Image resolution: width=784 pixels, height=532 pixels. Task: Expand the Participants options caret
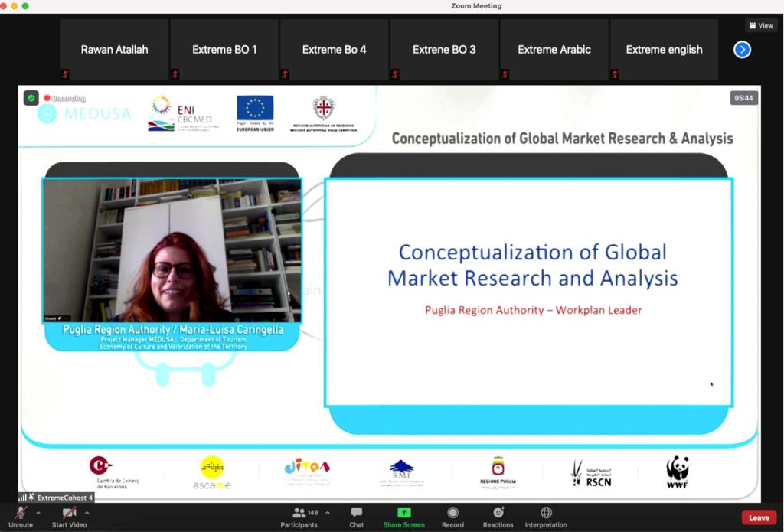(x=328, y=513)
